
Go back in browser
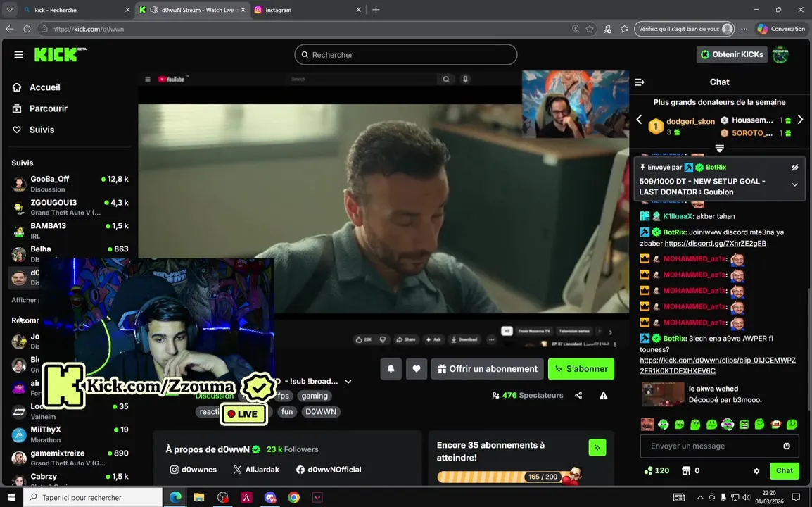tap(9, 29)
